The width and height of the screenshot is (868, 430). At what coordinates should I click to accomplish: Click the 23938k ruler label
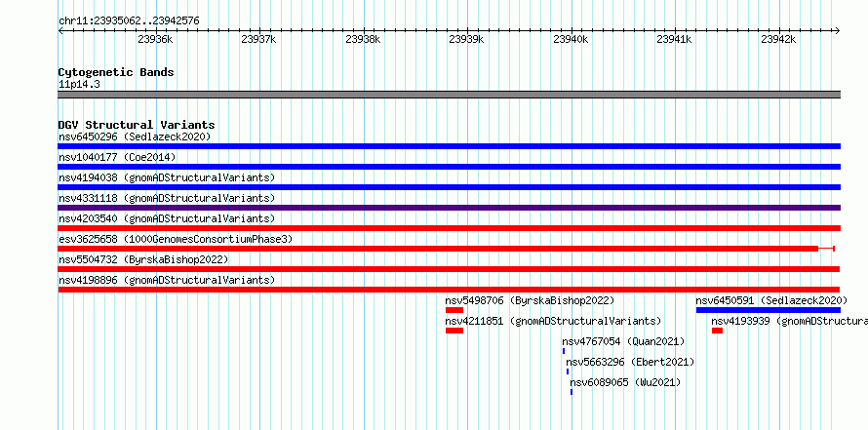point(364,39)
